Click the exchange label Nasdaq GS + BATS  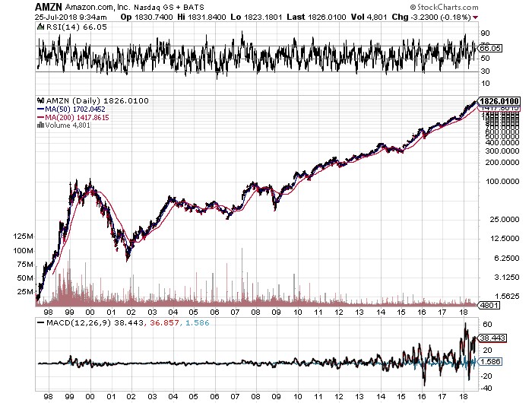(169, 7)
